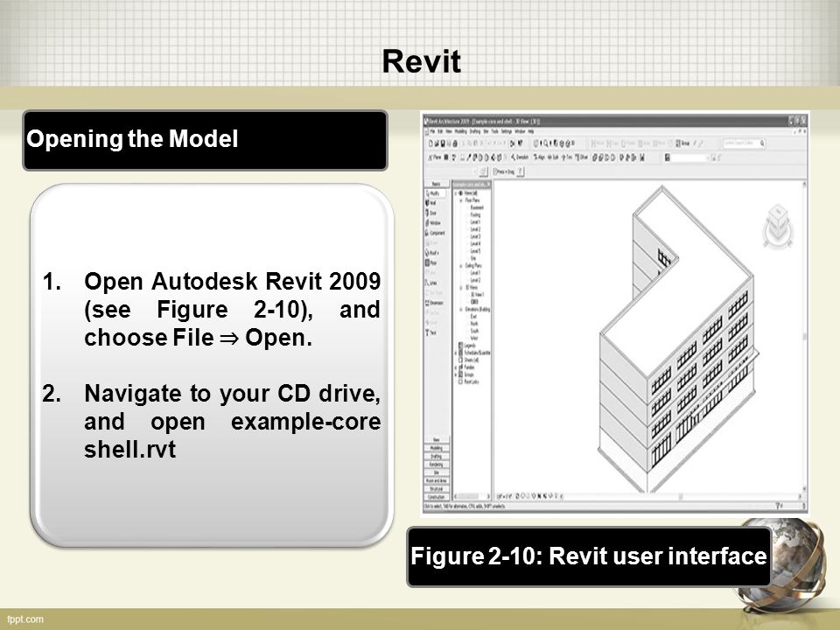Open the East elevation view
The width and height of the screenshot is (840, 630).
click(x=473, y=317)
